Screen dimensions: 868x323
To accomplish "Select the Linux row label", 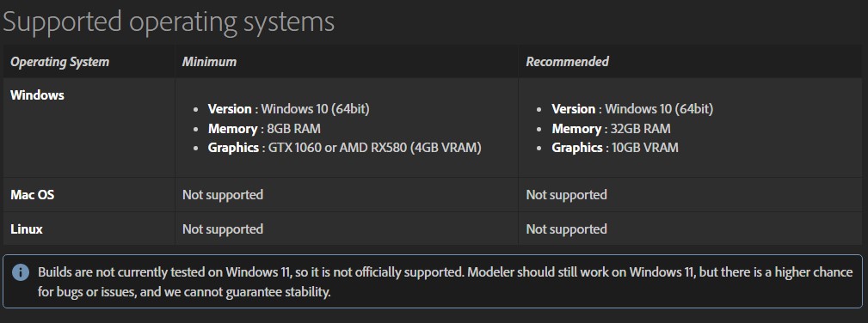I will click(x=27, y=229).
